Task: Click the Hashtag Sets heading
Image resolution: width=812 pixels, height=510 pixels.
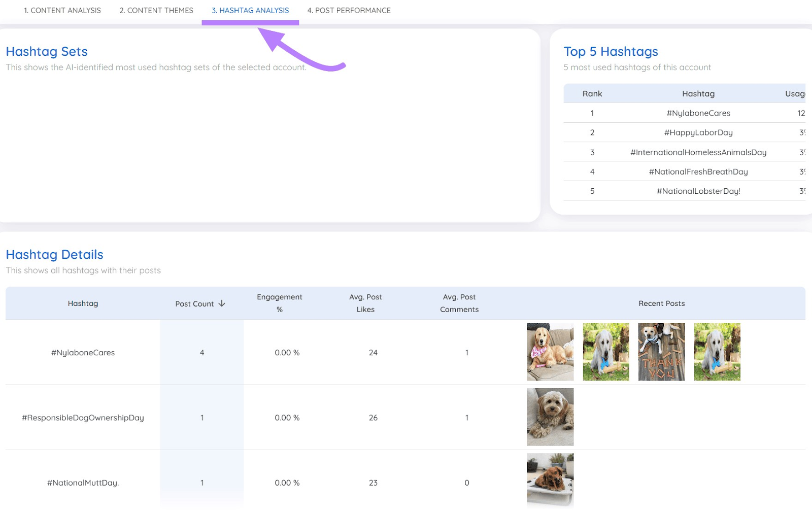Action: click(47, 52)
